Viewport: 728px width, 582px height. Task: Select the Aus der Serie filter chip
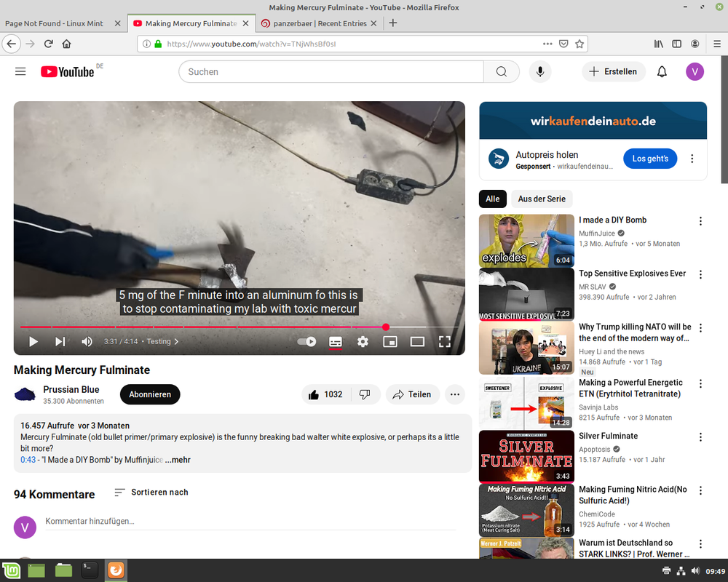542,199
